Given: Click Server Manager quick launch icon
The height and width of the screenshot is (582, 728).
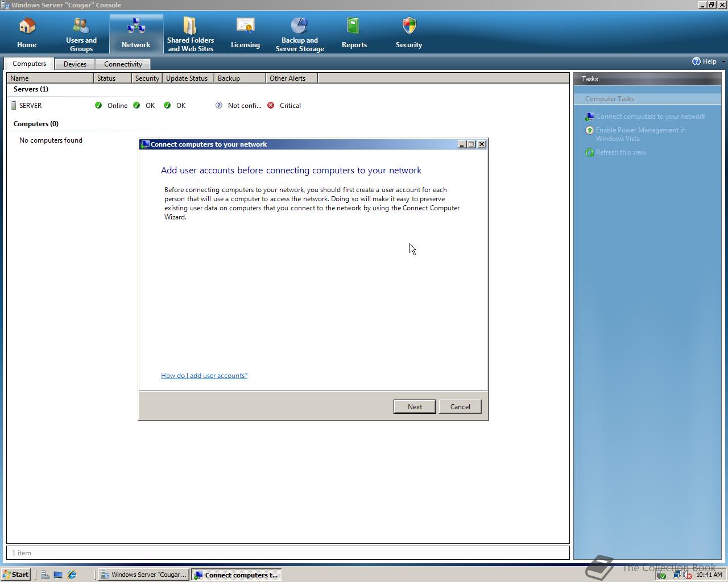Looking at the screenshot, I should coord(45,575).
